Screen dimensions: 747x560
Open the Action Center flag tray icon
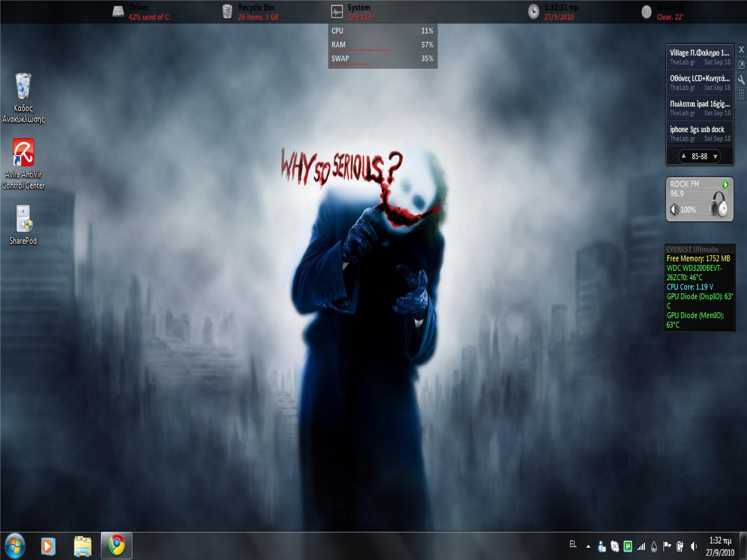[x=667, y=546]
